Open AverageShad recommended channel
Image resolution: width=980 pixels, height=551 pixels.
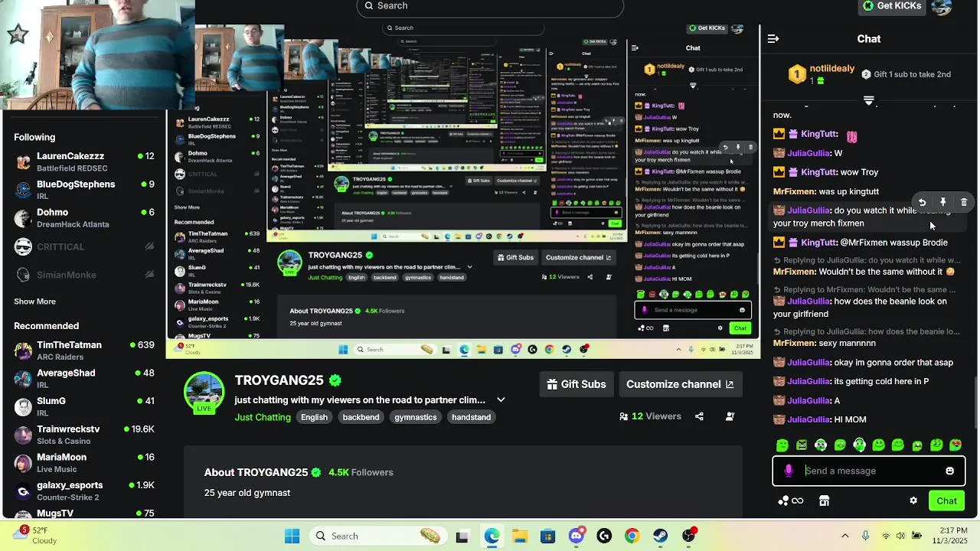point(84,379)
